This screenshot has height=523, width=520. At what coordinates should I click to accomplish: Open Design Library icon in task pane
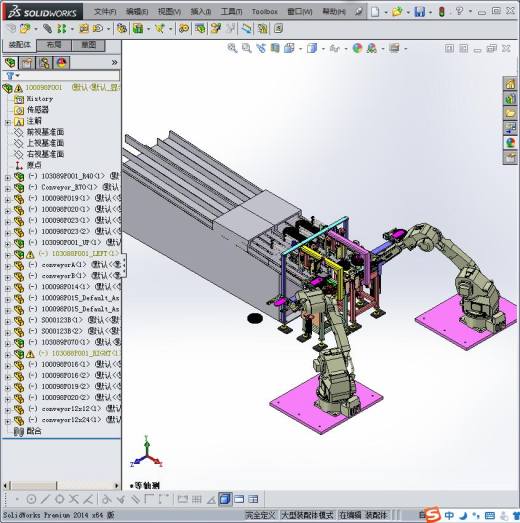(510, 99)
